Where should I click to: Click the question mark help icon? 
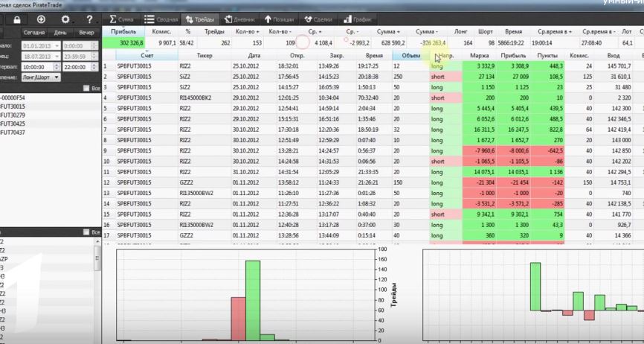[89, 19]
